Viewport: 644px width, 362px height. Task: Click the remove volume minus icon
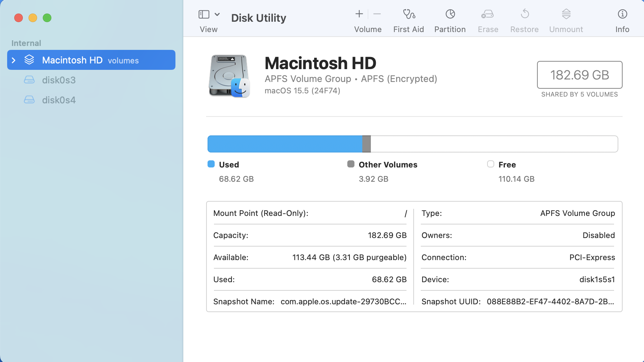(x=377, y=14)
